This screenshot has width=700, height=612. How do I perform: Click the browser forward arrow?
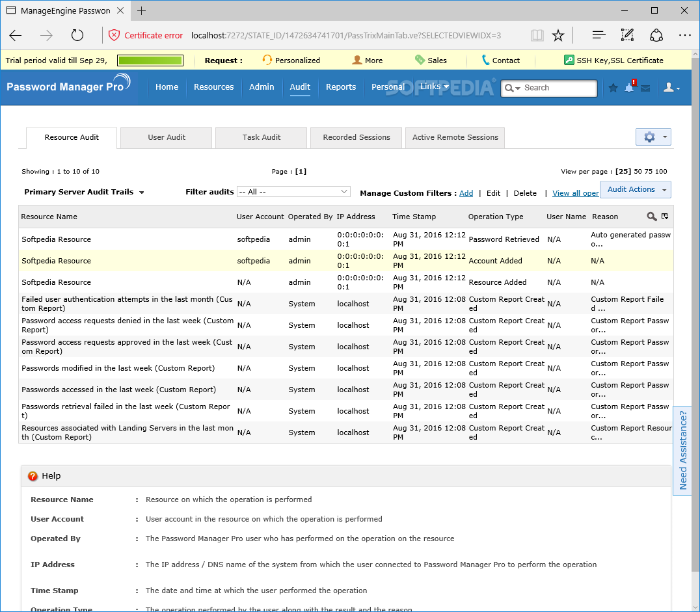(46, 35)
